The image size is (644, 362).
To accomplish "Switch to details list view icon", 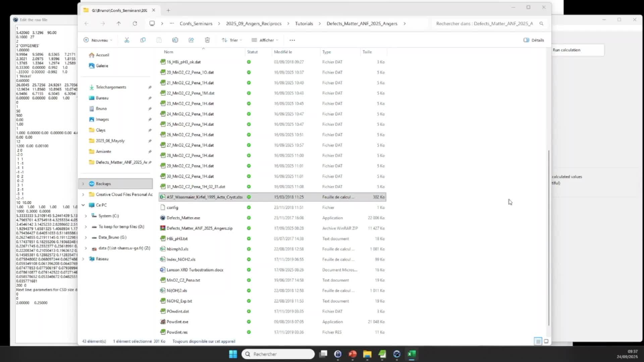I will 538,341.
